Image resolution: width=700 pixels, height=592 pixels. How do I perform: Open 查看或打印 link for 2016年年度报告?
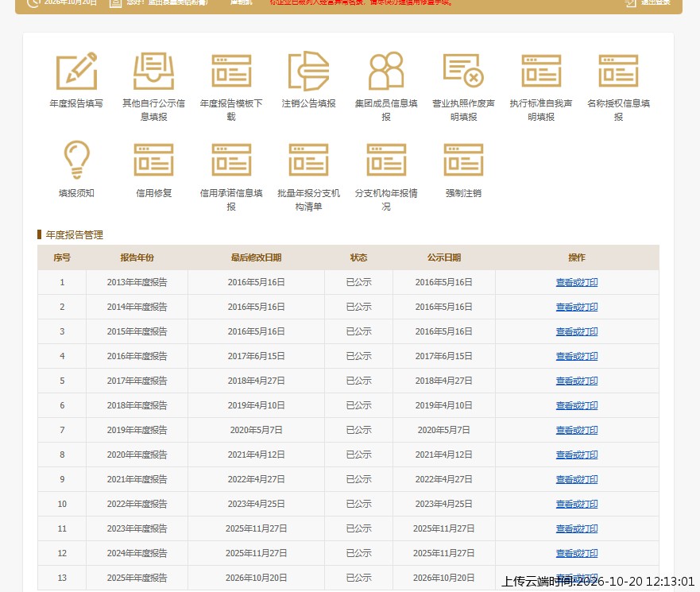click(577, 356)
